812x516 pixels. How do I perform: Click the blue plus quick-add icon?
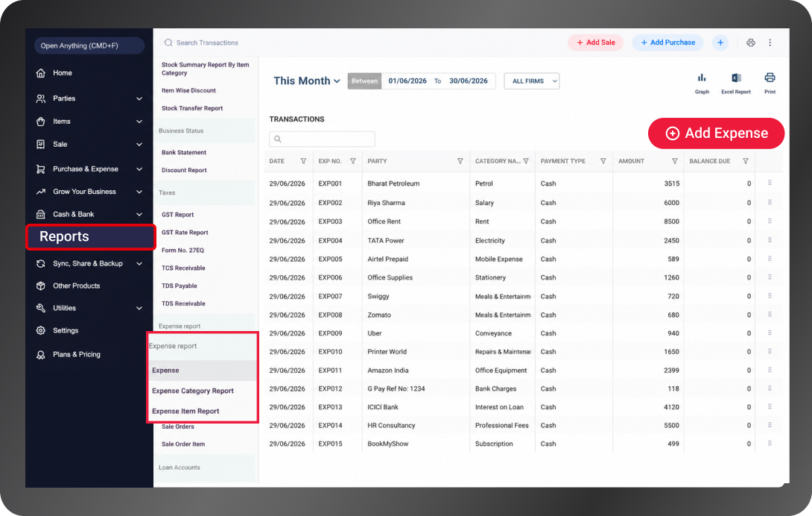coord(720,43)
